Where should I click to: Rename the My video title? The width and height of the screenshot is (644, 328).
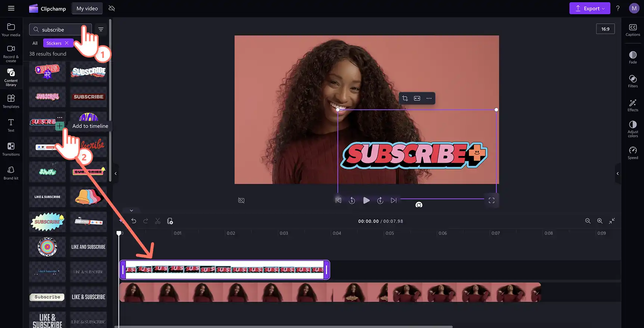point(87,8)
